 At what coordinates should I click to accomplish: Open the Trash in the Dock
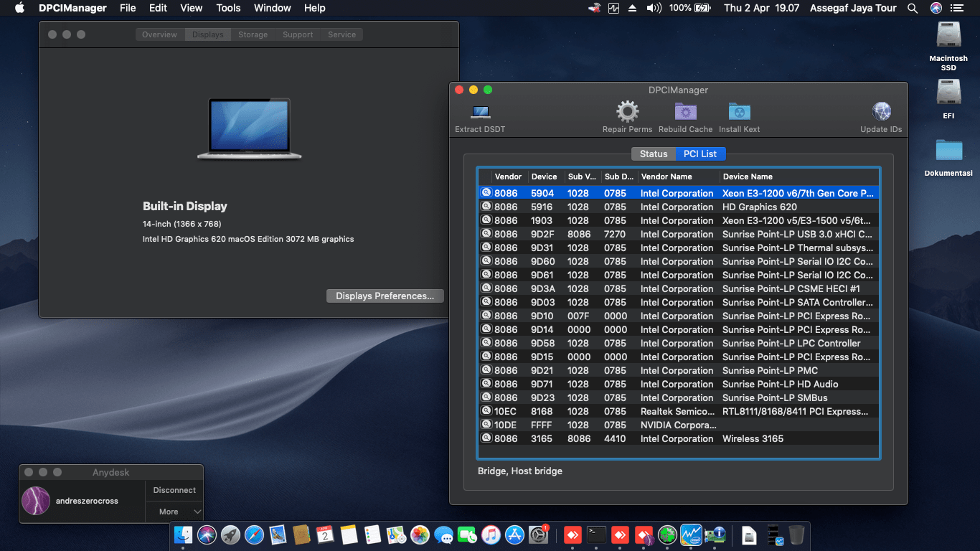796,534
